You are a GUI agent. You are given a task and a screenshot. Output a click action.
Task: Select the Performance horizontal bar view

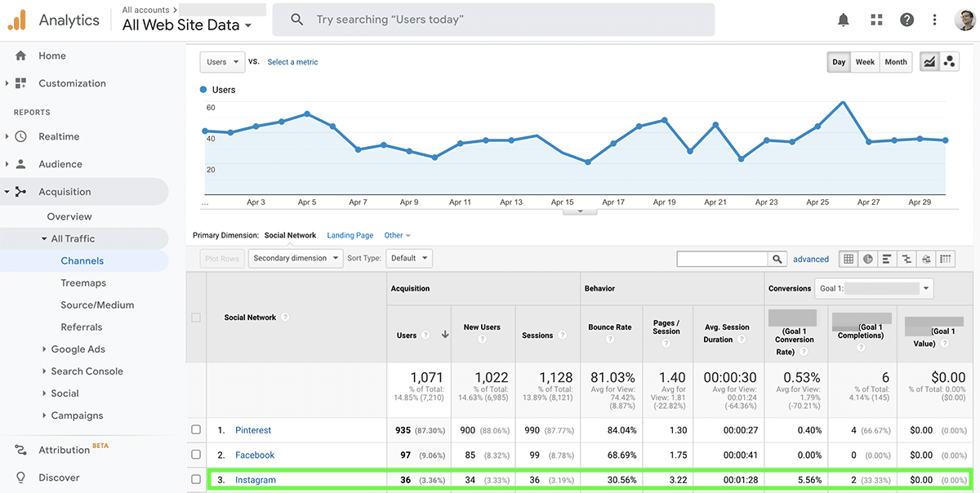coord(886,258)
